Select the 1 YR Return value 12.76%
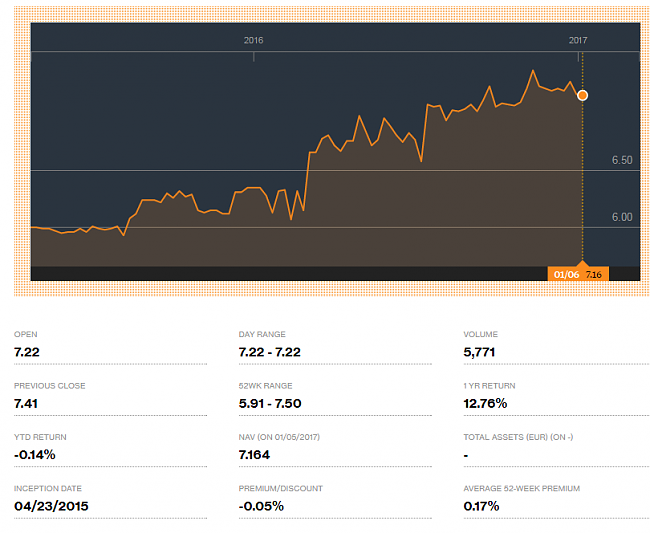650x533 pixels. click(485, 403)
